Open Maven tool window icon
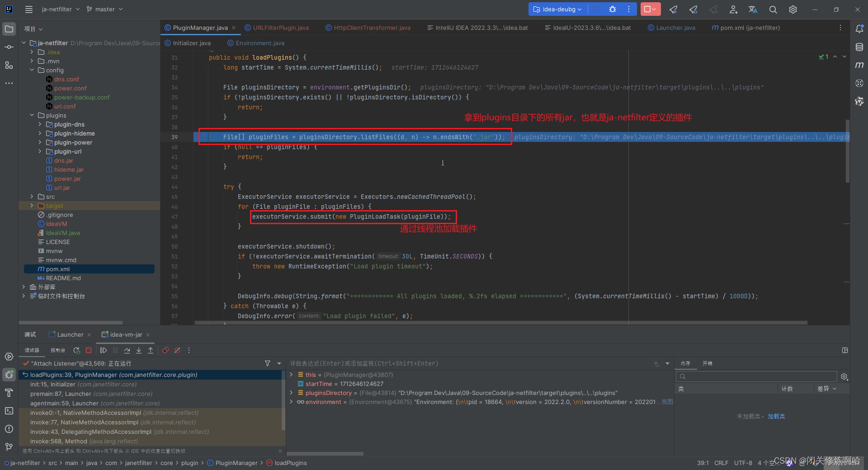868x470 pixels. click(x=859, y=65)
